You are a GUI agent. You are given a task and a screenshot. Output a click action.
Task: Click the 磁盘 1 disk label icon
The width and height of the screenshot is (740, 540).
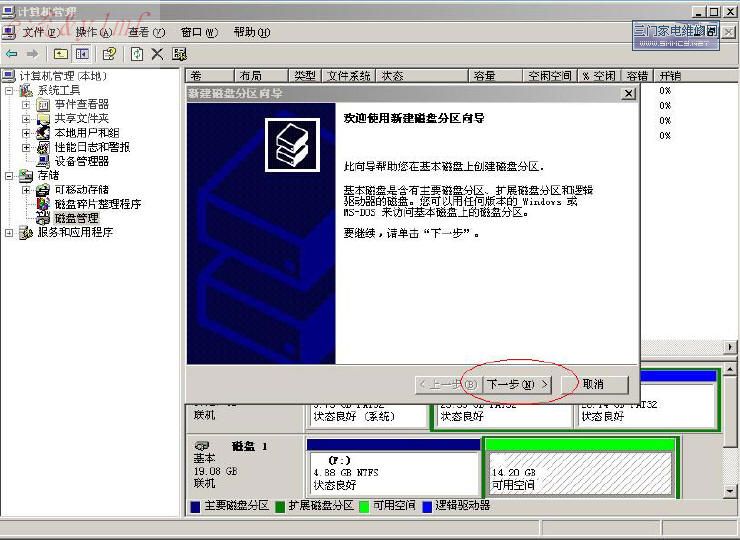pos(202,446)
